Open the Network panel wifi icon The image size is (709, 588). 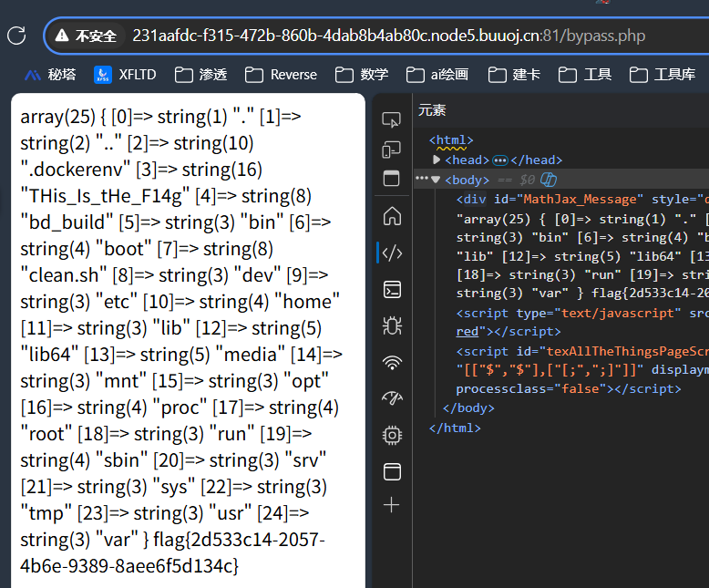[x=392, y=362]
